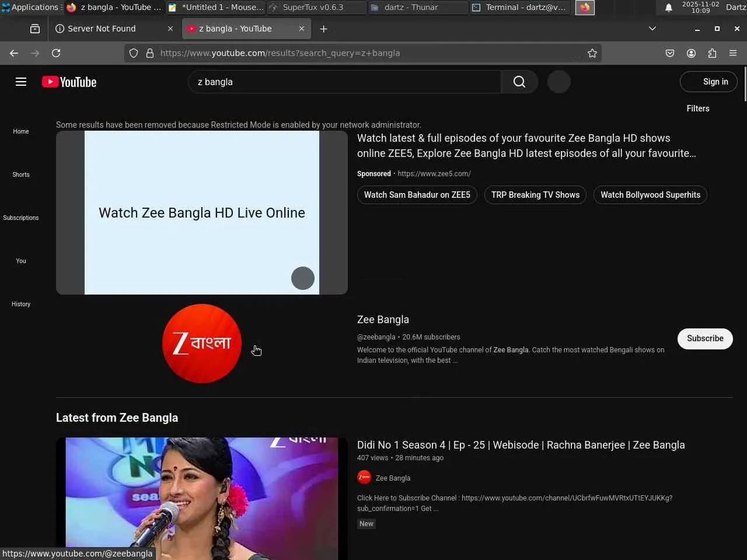Click the search magnifier button
Viewport: 747px width, 560px height.
tap(519, 82)
